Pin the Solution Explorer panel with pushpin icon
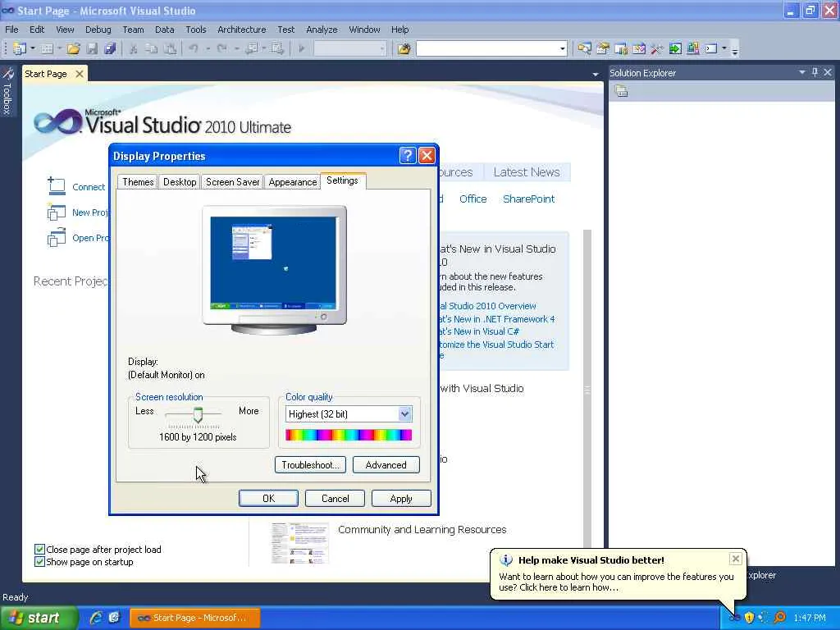The image size is (840, 630). 815,72
